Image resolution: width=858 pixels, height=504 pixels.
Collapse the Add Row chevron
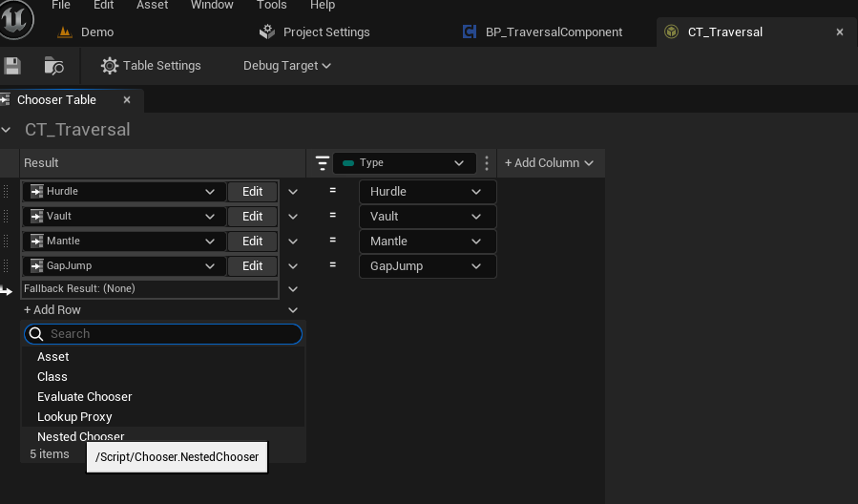coord(293,310)
